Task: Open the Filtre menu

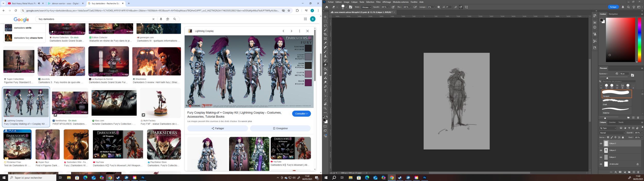Action: tap(378, 2)
